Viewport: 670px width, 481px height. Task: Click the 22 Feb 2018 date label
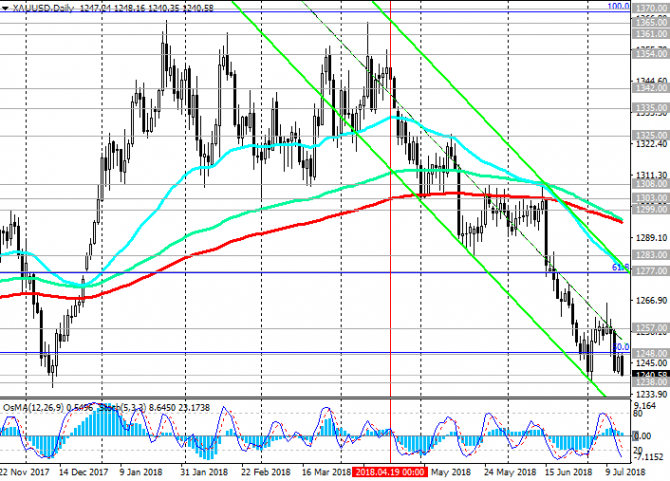click(266, 472)
